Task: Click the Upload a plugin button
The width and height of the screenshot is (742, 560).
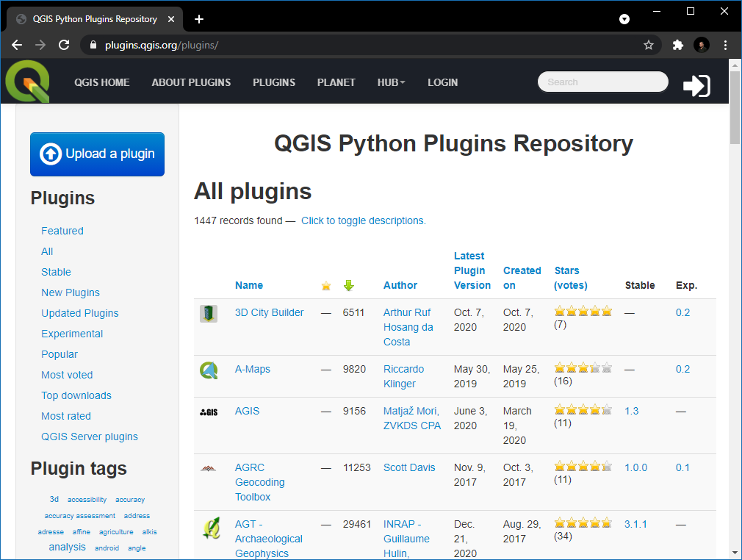Action: (x=97, y=154)
